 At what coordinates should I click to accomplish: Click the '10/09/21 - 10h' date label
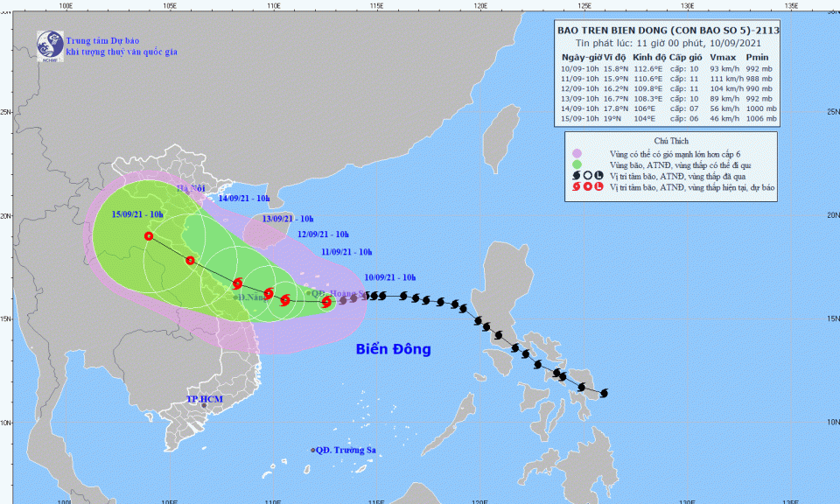(390, 277)
